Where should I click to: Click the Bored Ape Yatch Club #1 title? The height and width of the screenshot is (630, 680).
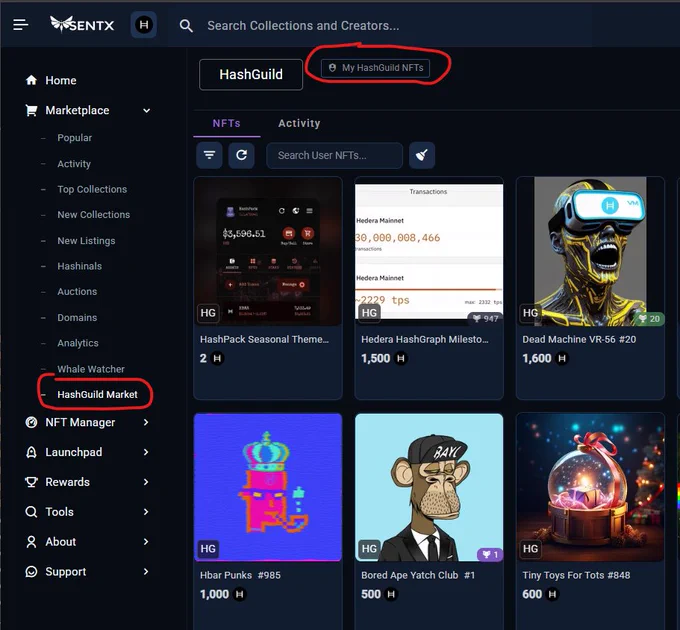418,575
